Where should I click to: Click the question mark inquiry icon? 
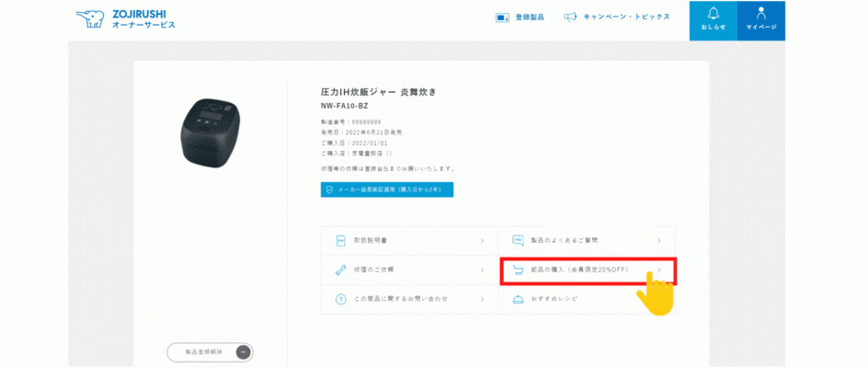341,299
